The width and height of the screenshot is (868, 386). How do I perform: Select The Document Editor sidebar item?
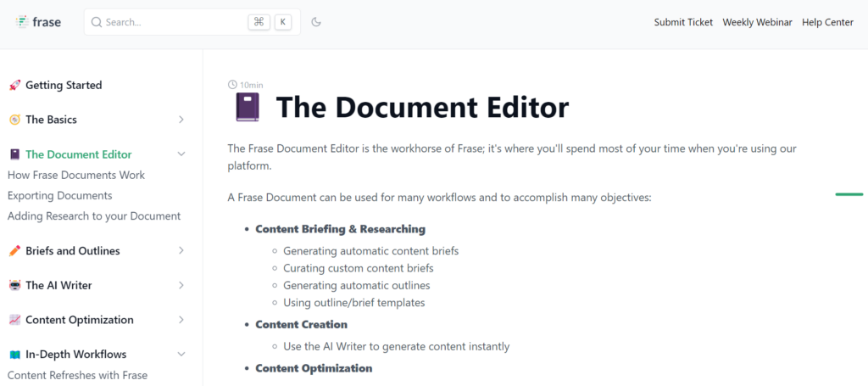79,154
